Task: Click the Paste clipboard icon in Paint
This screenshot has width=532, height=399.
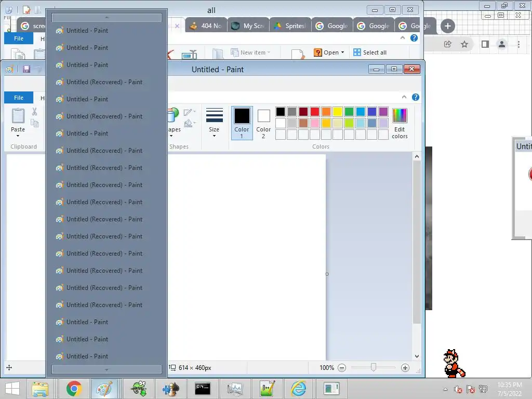Action: click(x=18, y=116)
